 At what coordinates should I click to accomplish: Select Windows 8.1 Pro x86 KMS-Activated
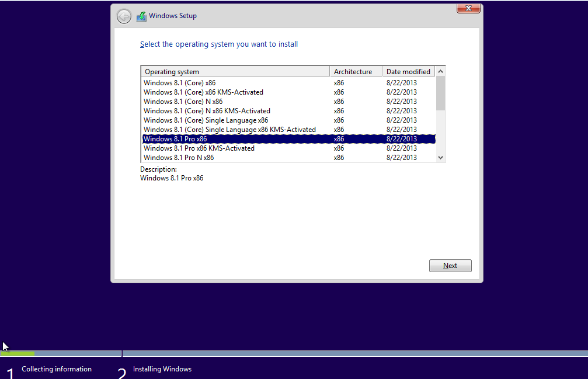(x=289, y=148)
